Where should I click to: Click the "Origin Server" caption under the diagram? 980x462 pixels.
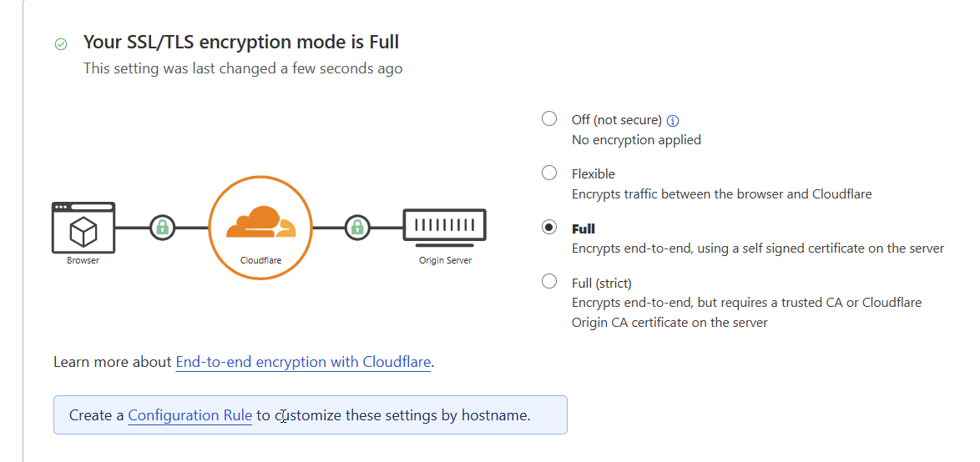coord(445,260)
